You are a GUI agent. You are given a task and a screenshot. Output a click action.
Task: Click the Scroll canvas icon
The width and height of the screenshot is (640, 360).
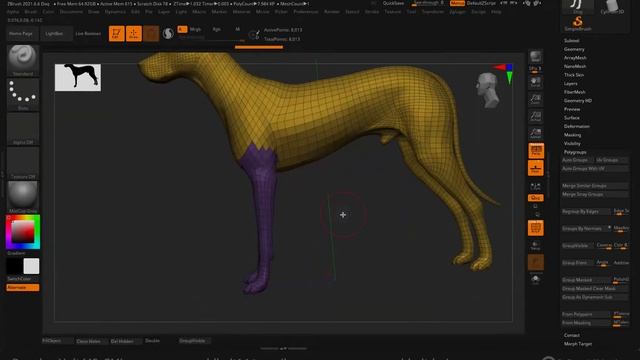pos(536,82)
